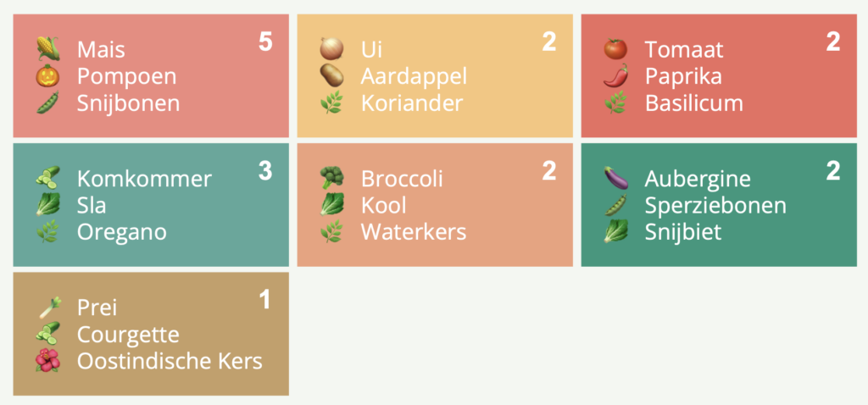Click the Snijbonen label
Viewport: 868px width, 405px height.
(x=129, y=103)
